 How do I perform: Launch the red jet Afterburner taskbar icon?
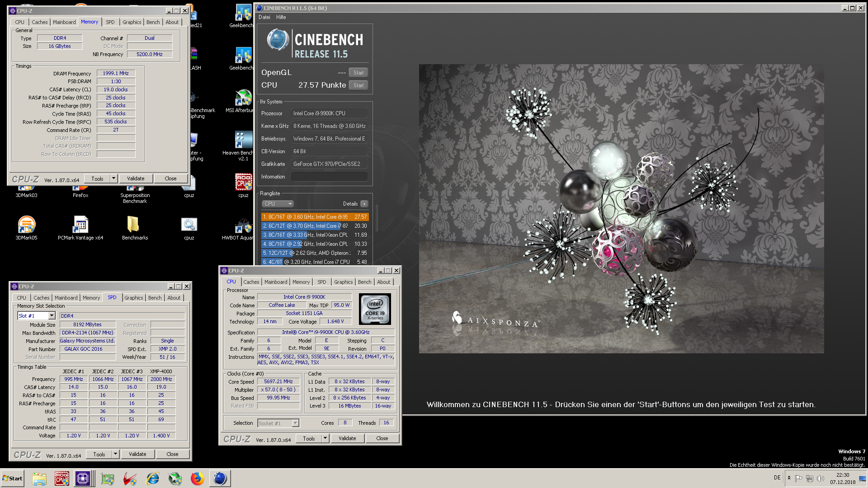point(130,479)
